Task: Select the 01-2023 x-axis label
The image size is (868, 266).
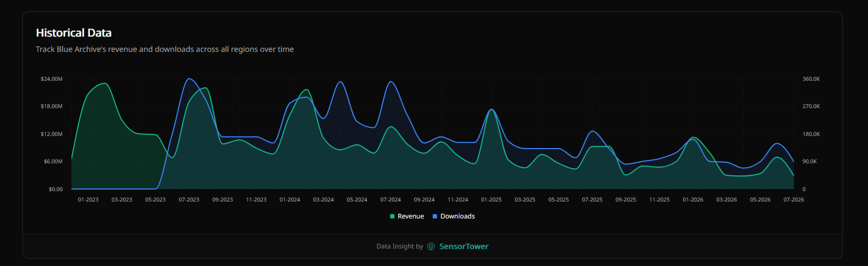Action: pos(88,200)
